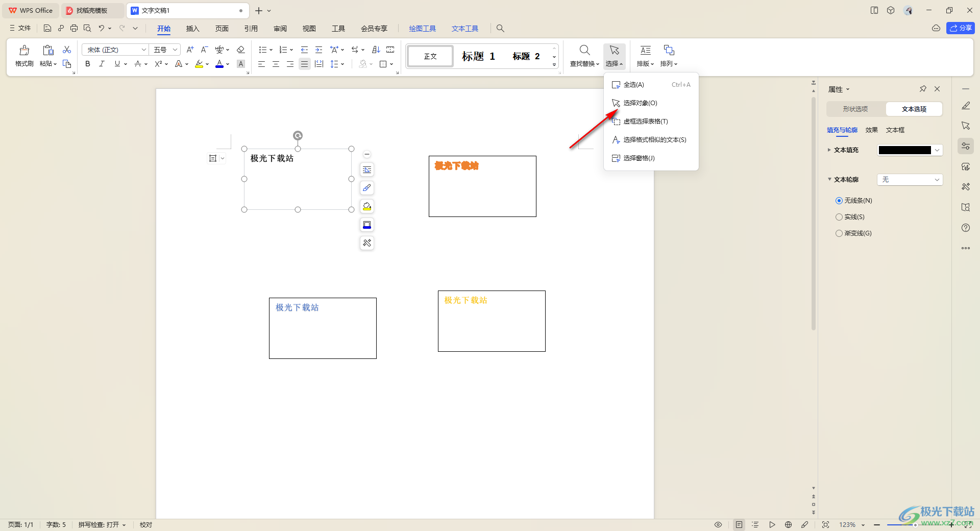Open the font name dropdown
This screenshot has height=531, width=980.
143,50
